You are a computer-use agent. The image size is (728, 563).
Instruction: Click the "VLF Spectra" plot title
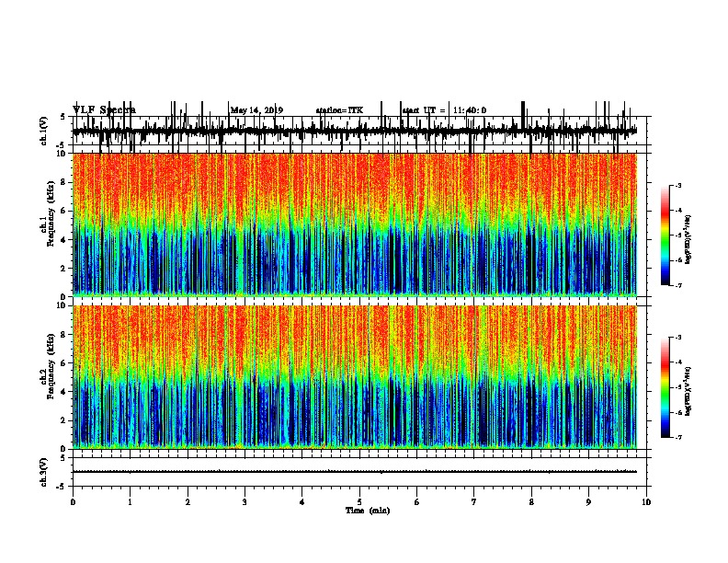click(x=104, y=110)
